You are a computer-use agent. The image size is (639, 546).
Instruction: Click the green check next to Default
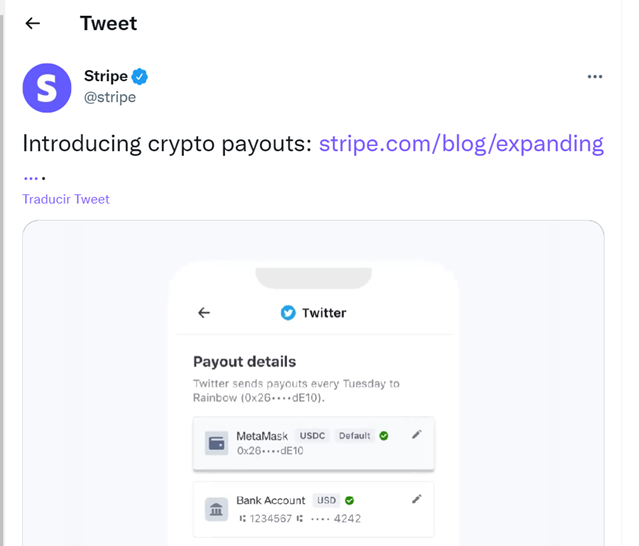(x=384, y=436)
